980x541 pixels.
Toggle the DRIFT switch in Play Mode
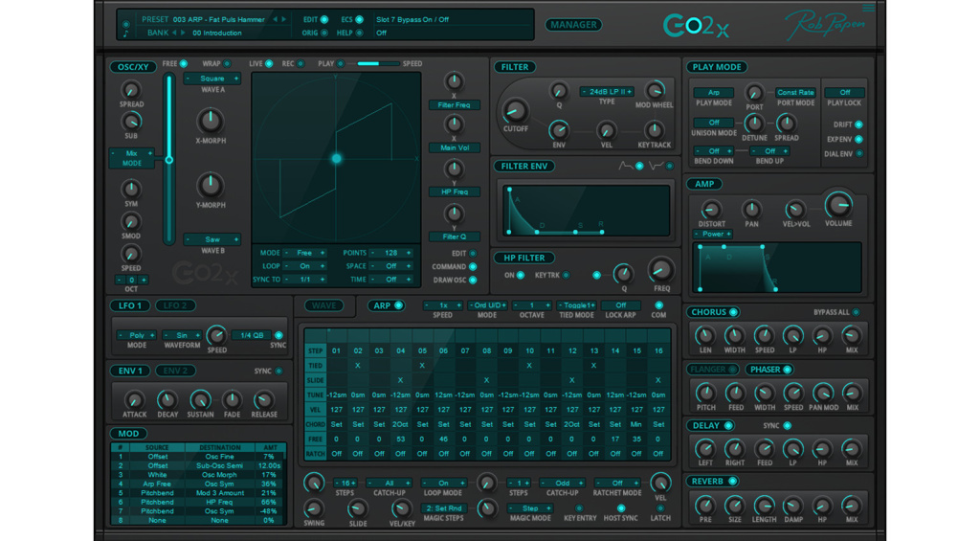point(858,124)
